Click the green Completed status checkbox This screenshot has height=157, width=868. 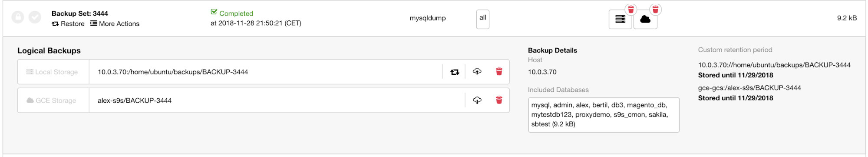(x=214, y=12)
